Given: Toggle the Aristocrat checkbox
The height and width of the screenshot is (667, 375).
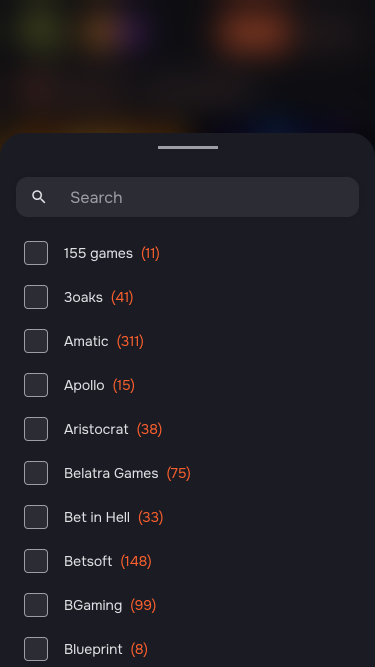Looking at the screenshot, I should (x=36, y=429).
